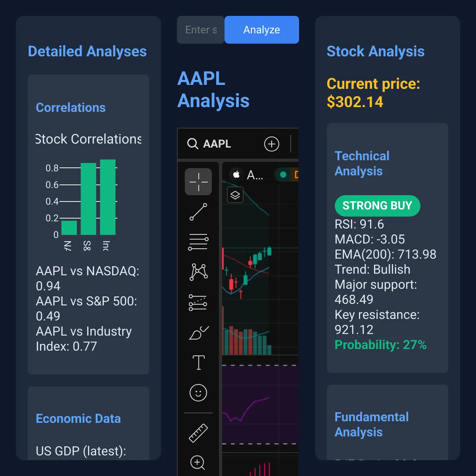Open the AAPL symbol search
This screenshot has height=476, width=476.
point(209,144)
